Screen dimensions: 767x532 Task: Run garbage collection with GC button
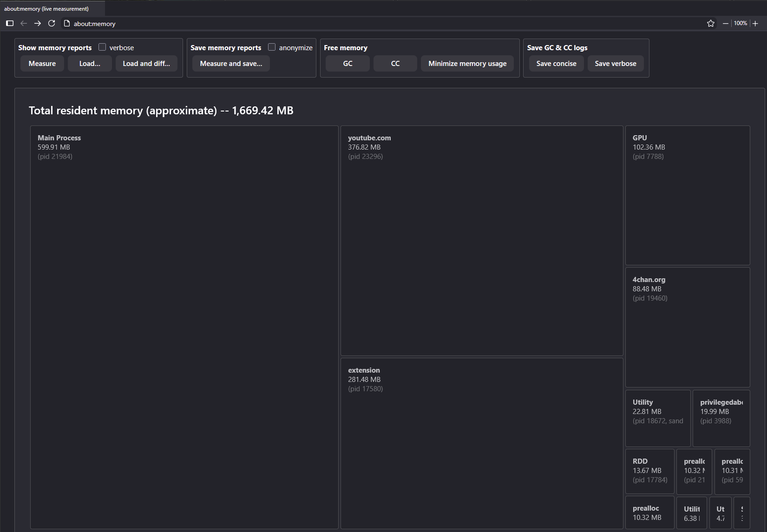coord(347,64)
